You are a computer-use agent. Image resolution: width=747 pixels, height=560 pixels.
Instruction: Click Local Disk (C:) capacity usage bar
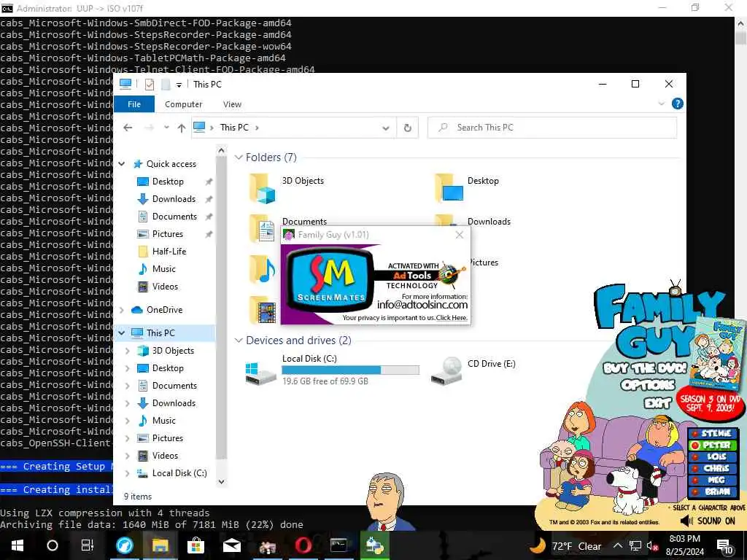[351, 370]
